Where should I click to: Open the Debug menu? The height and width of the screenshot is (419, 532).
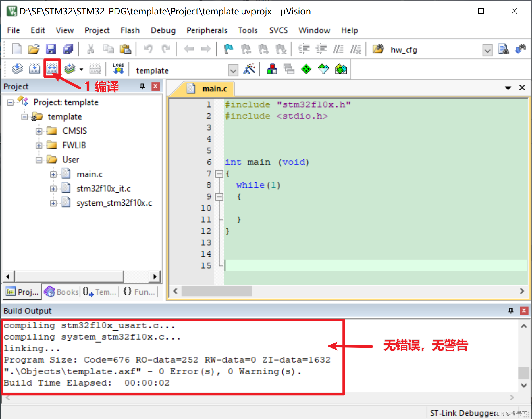163,30
